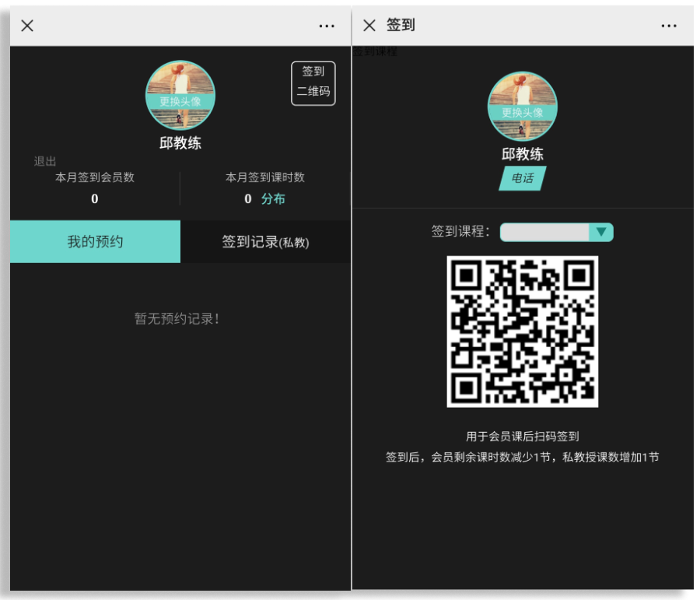Open the three-dot menu on left screen
The width and height of the screenshot is (700, 600).
[327, 26]
